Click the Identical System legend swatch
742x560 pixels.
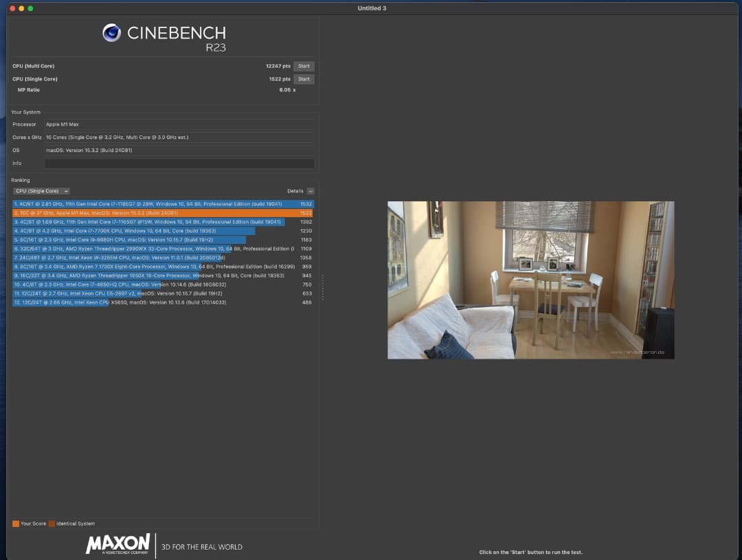[x=52, y=524]
